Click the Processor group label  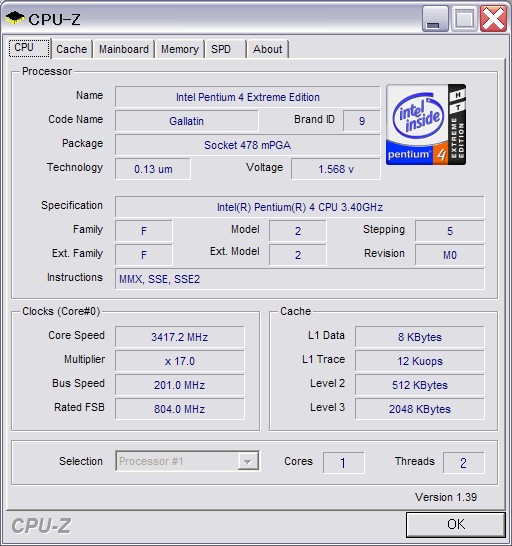47,71
